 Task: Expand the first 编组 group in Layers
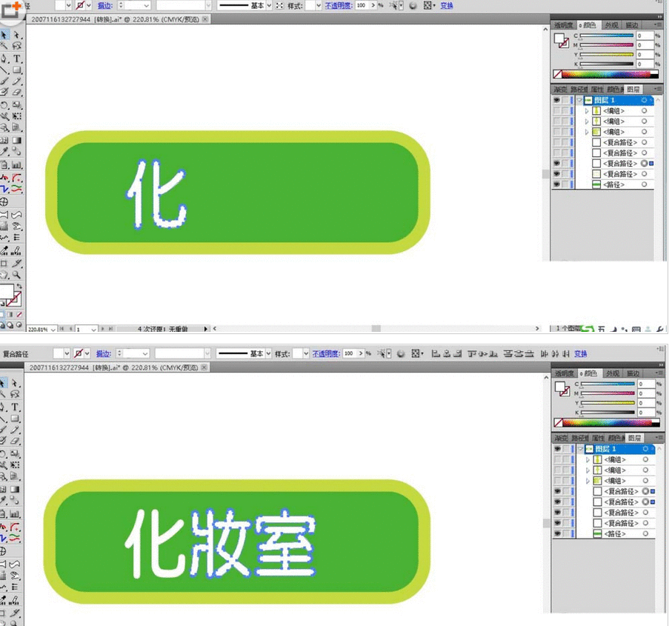[587, 110]
